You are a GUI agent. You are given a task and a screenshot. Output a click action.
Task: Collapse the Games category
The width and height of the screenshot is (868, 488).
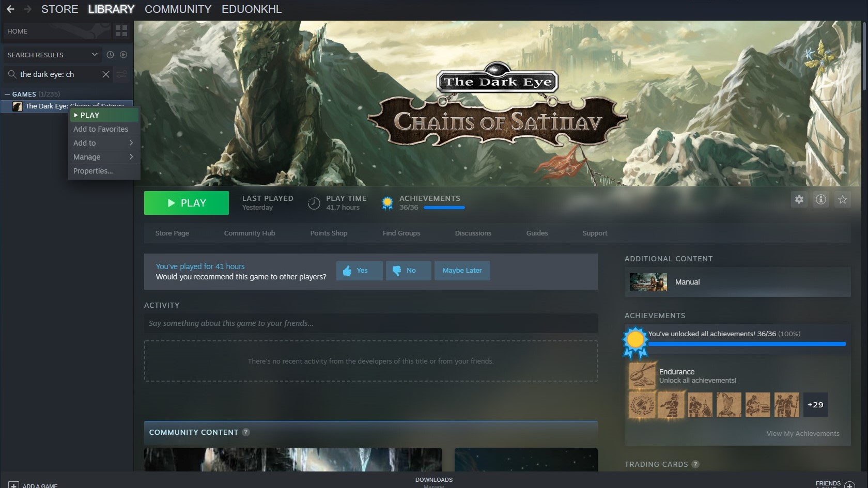point(7,94)
